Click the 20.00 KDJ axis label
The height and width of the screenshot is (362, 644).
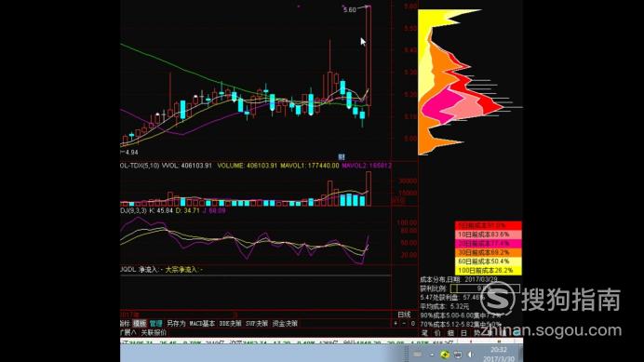click(409, 255)
